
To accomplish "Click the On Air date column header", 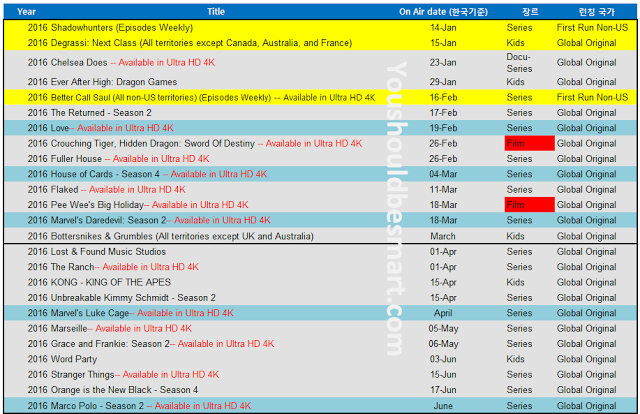I will coord(443,11).
